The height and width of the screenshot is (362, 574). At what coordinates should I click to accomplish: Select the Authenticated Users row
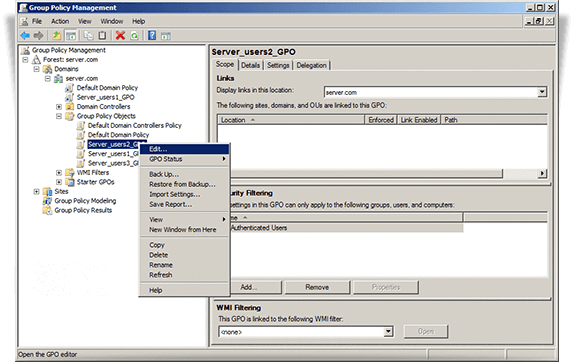click(346, 228)
